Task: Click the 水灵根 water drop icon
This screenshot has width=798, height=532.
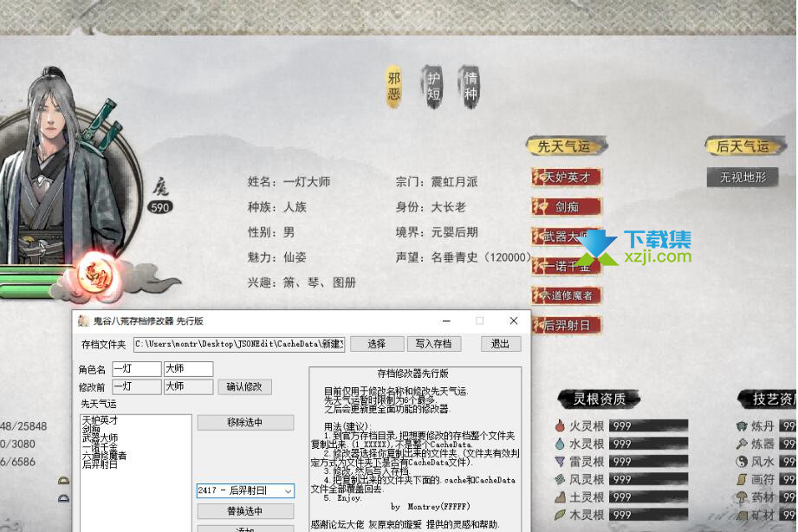Action: pyautogui.click(x=560, y=444)
